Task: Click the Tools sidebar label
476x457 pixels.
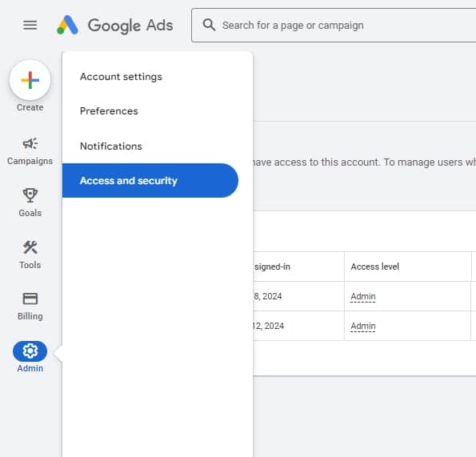Action: tap(30, 265)
